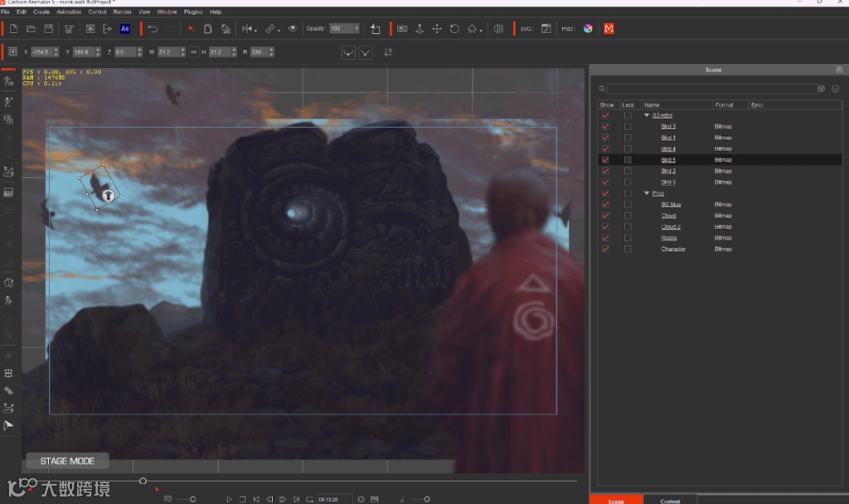849x504 pixels.
Task: Click the After Effects Ae export icon
Action: (125, 29)
